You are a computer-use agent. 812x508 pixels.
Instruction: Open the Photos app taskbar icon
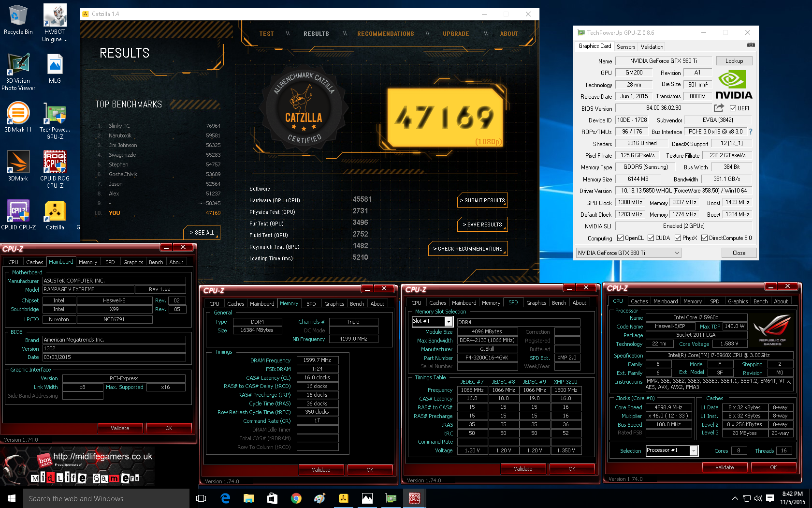367,498
